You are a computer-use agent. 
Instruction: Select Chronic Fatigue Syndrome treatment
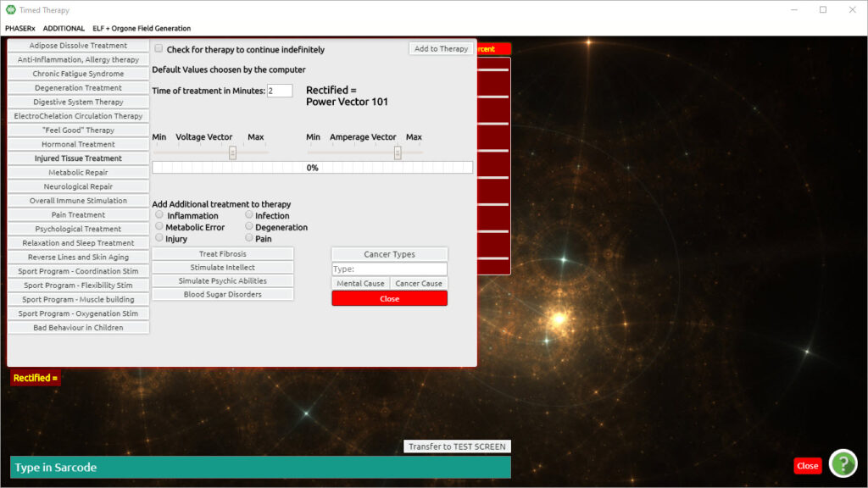click(x=78, y=74)
